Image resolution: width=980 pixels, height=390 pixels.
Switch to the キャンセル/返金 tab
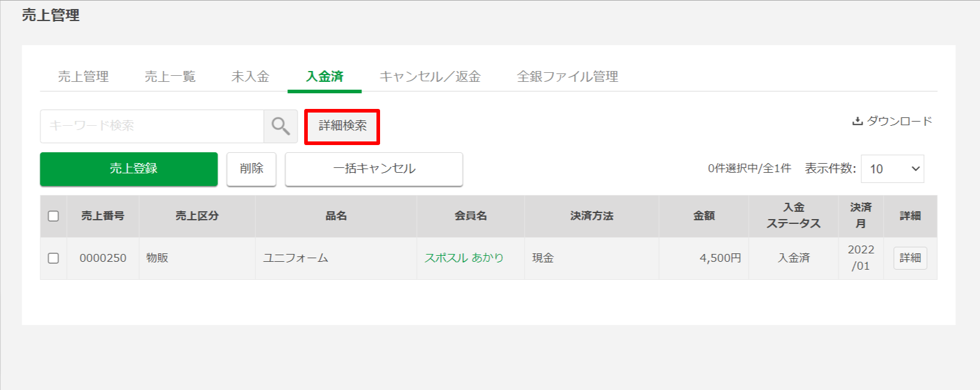[x=430, y=76]
